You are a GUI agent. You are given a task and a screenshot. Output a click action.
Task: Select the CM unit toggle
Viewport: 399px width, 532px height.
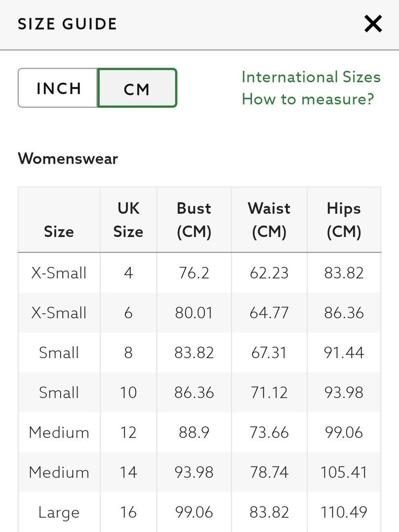[x=137, y=88]
